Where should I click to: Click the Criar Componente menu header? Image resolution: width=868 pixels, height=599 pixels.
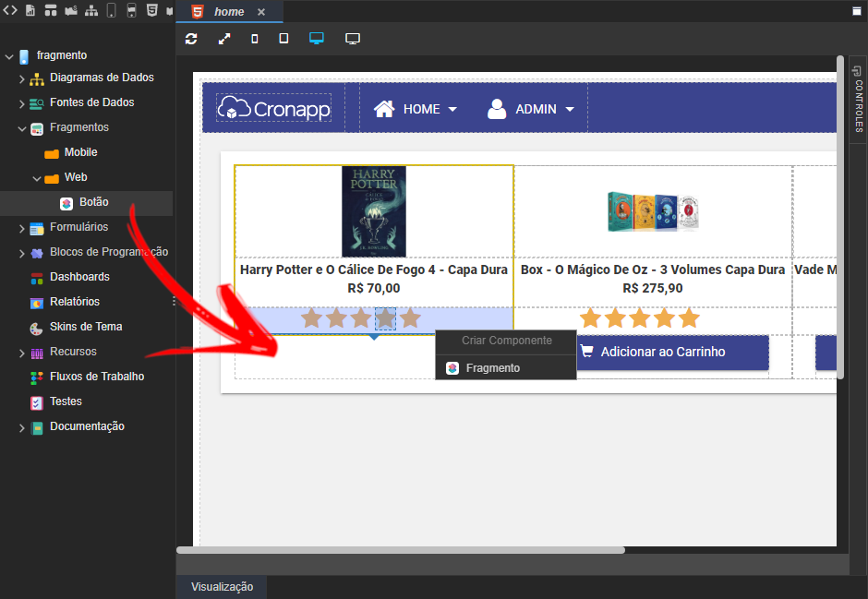coord(507,341)
